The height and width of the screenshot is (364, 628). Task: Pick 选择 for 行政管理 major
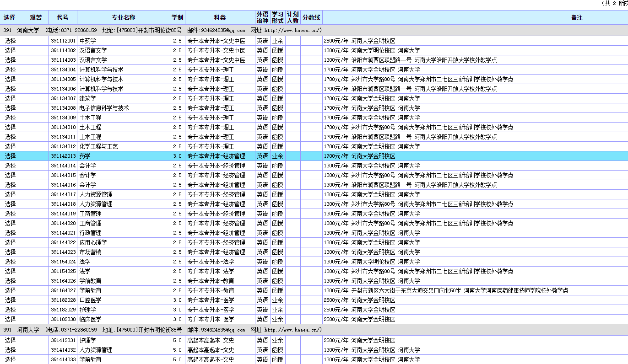coord(11,233)
